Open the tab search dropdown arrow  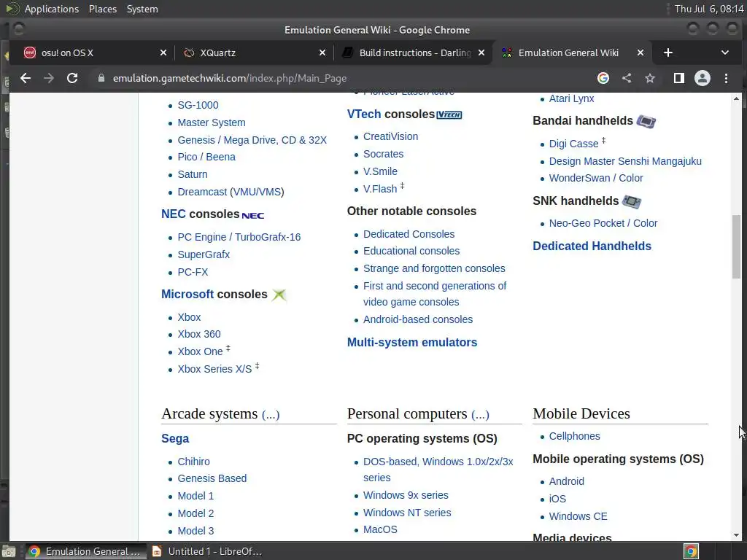click(x=725, y=52)
